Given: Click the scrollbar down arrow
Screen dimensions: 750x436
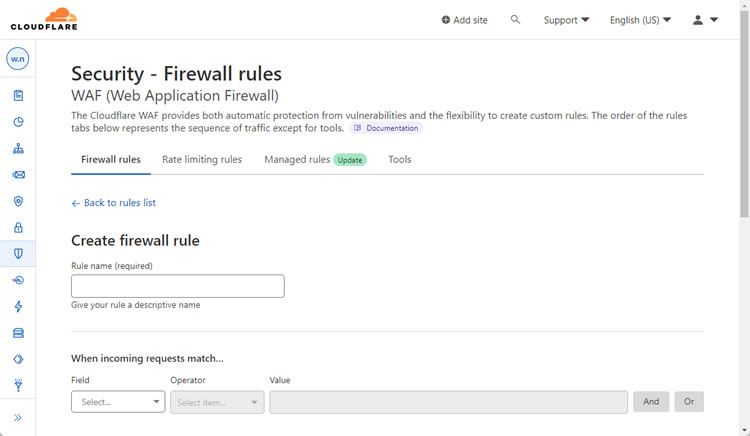Looking at the screenshot, I should coord(744,431).
